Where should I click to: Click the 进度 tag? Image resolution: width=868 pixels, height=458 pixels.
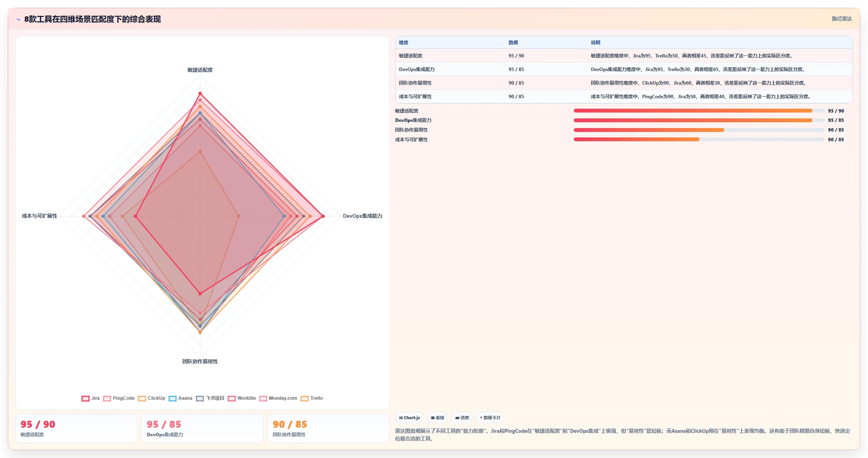[x=462, y=418]
